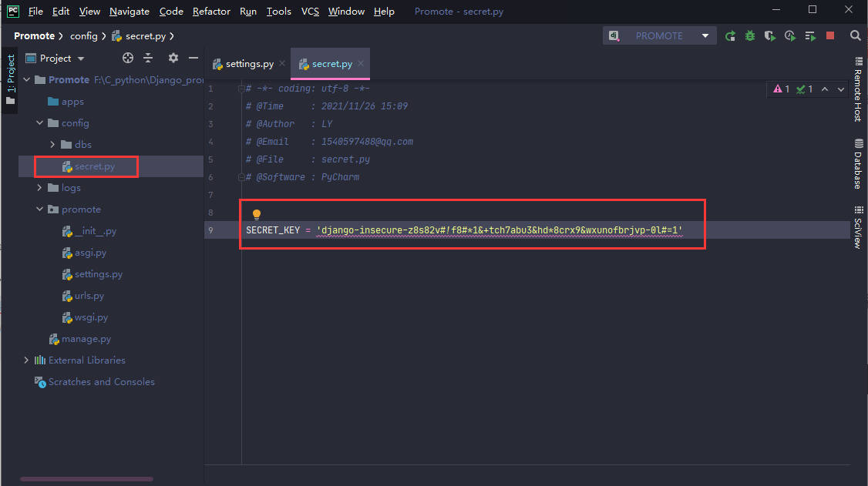Expand the dbs folder
This screenshot has height=486, width=868.
point(52,144)
